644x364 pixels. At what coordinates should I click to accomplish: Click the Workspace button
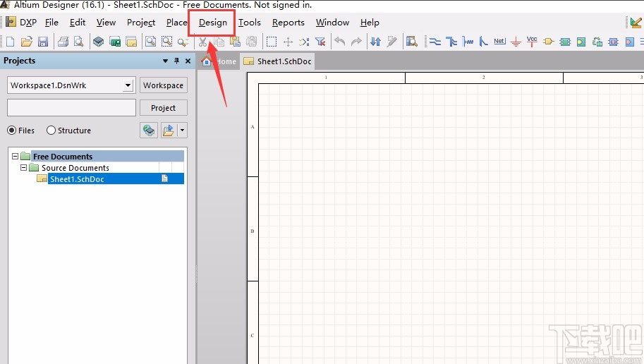pyautogui.click(x=163, y=85)
